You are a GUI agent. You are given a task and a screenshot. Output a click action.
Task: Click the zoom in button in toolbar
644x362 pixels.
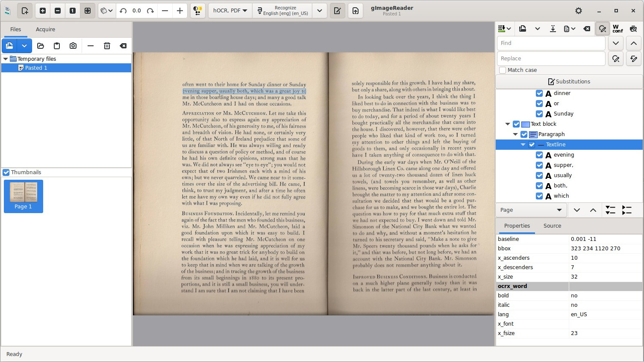(43, 11)
